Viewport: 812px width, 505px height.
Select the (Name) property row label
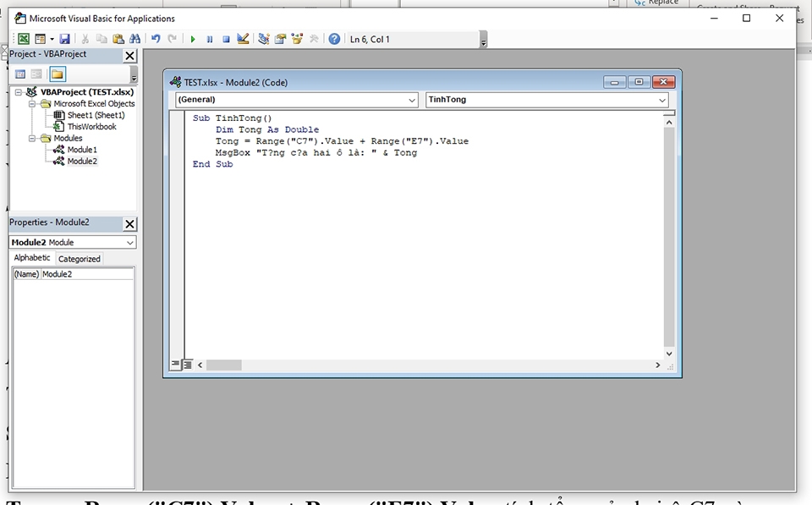pyautogui.click(x=26, y=274)
